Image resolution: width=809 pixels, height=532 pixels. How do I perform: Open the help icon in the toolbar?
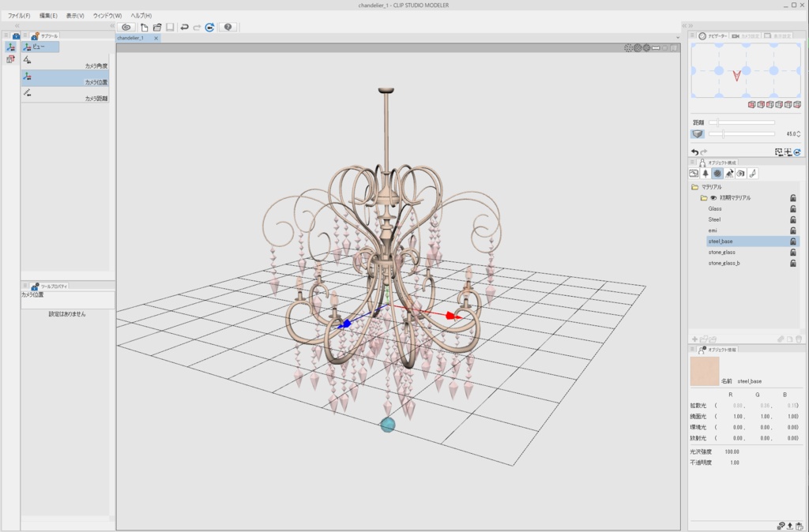coord(229,27)
